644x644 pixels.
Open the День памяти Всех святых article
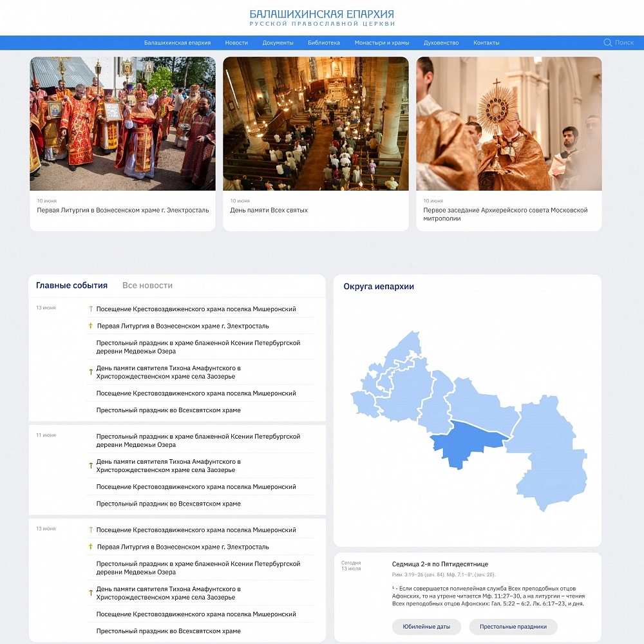coord(269,210)
